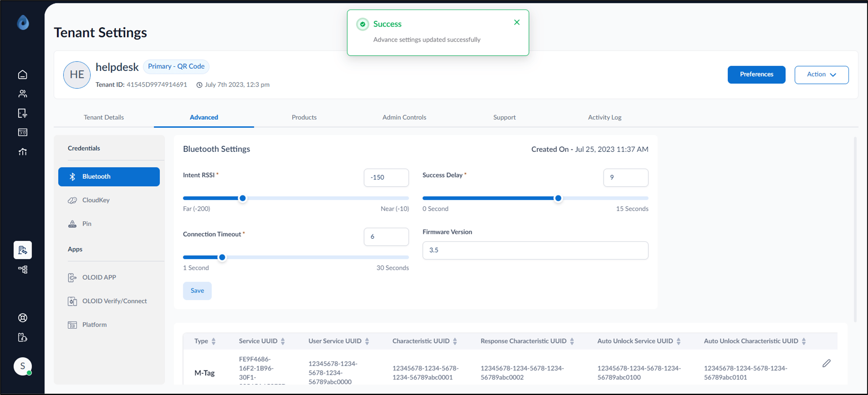Click the Intent RSSI slider handle
868x395 pixels.
click(x=243, y=198)
